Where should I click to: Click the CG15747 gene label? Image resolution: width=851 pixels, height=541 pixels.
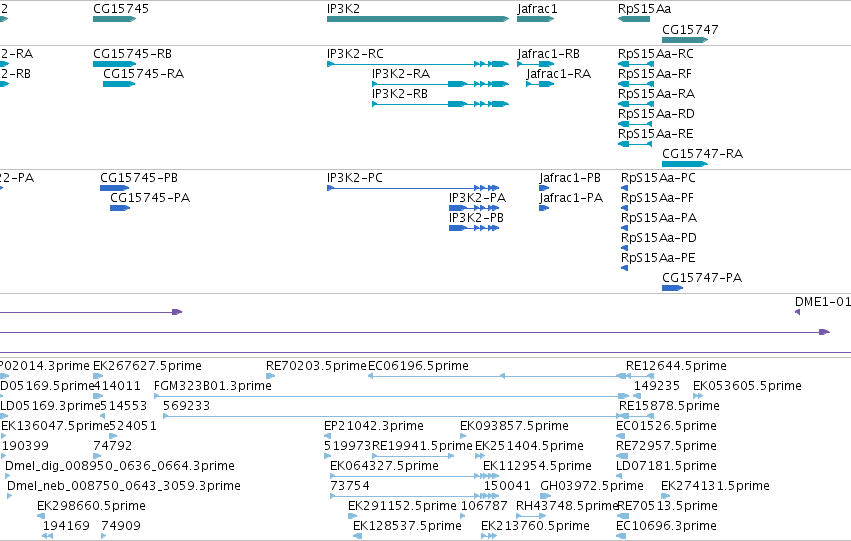click(690, 29)
